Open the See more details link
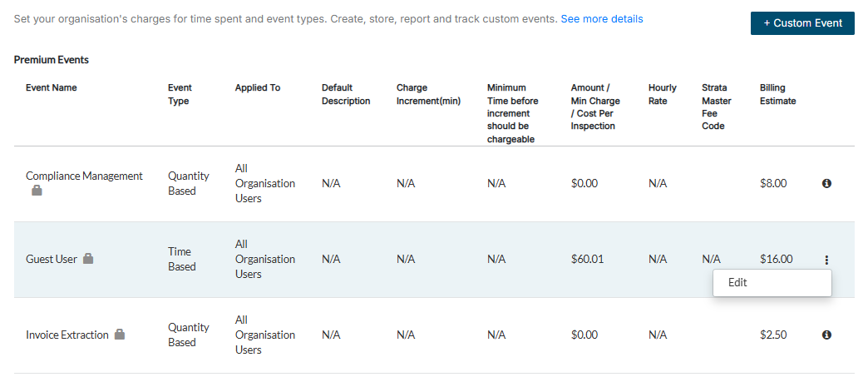 point(601,18)
